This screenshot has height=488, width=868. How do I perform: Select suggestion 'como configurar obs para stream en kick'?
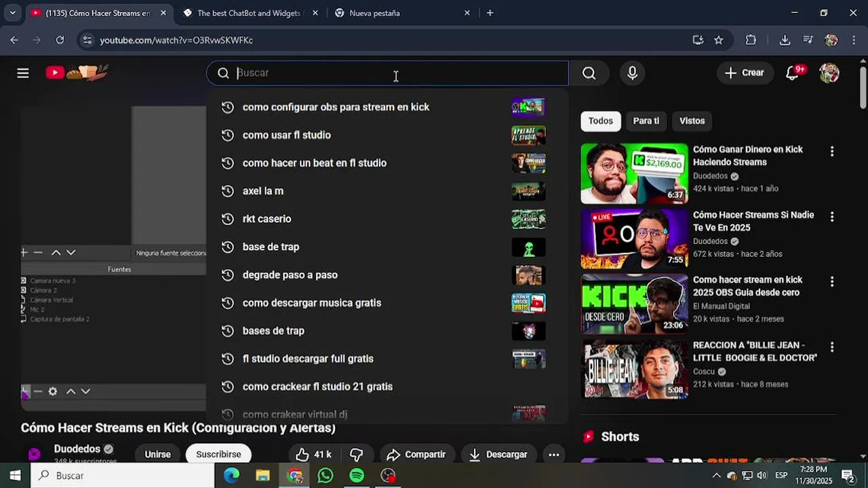coord(387,107)
